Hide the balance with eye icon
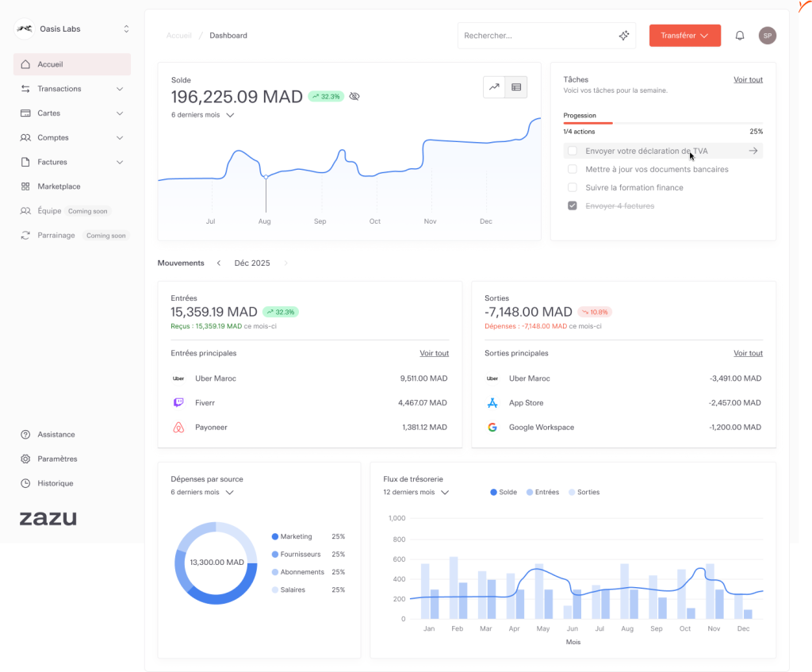Viewport: 812px width, 672px height. pos(354,97)
